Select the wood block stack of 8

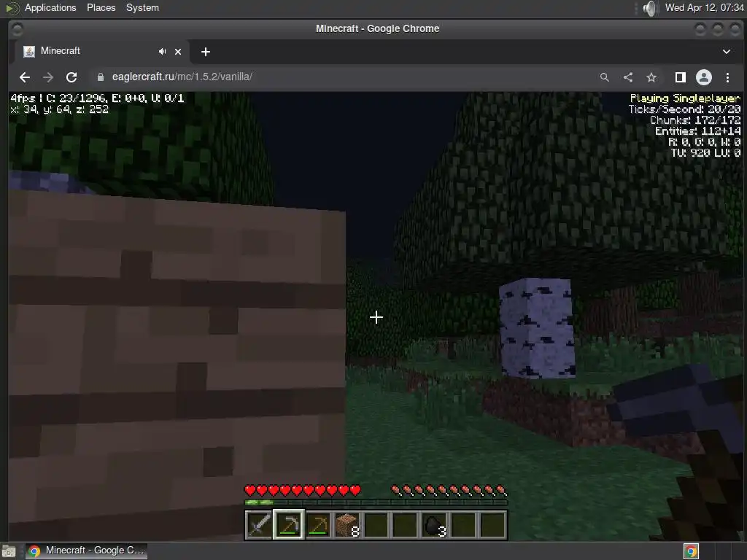tap(347, 525)
